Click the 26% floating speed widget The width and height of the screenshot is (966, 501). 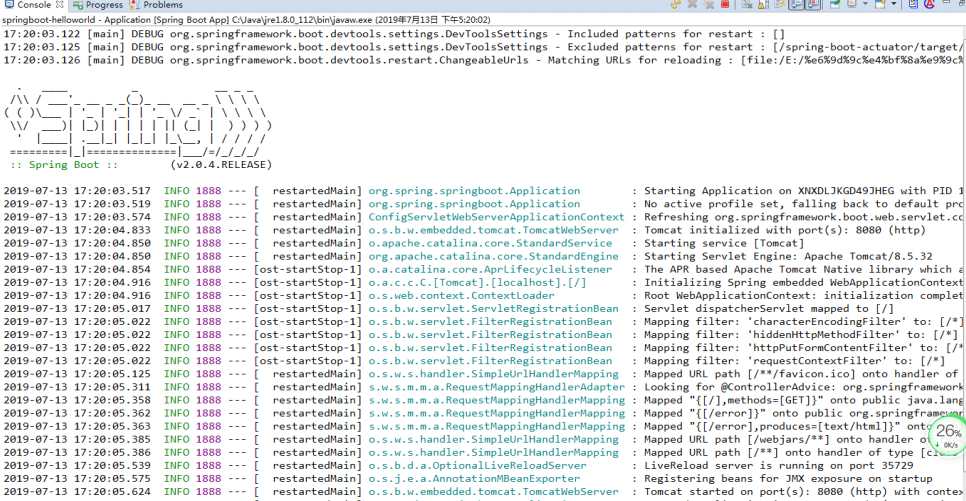[948, 436]
